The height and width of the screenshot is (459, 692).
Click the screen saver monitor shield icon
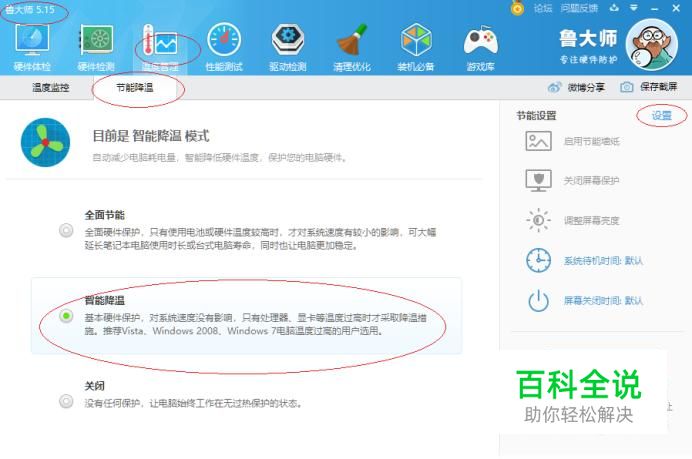pyautogui.click(x=538, y=180)
